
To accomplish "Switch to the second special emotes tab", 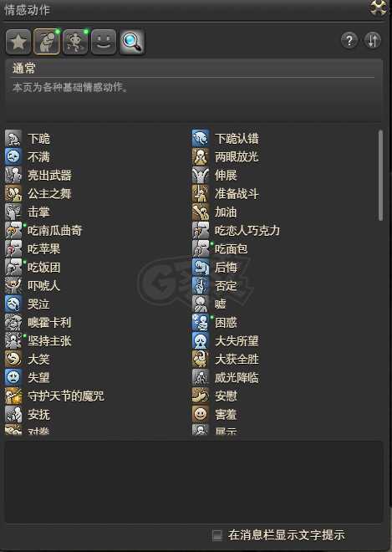I will click(x=75, y=42).
